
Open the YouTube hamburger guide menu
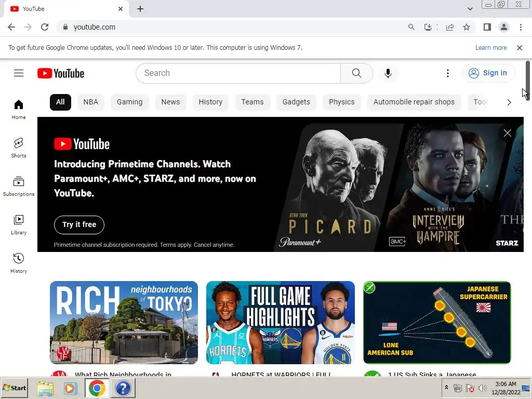pyautogui.click(x=19, y=73)
